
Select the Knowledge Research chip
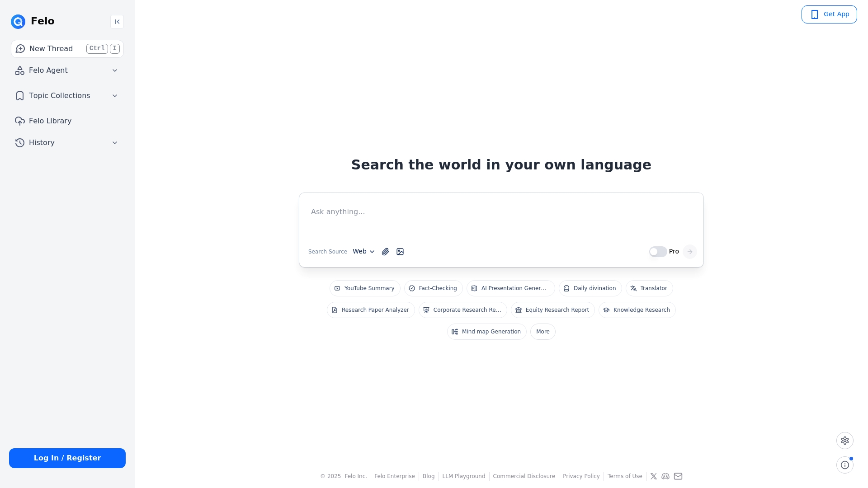[x=637, y=310]
